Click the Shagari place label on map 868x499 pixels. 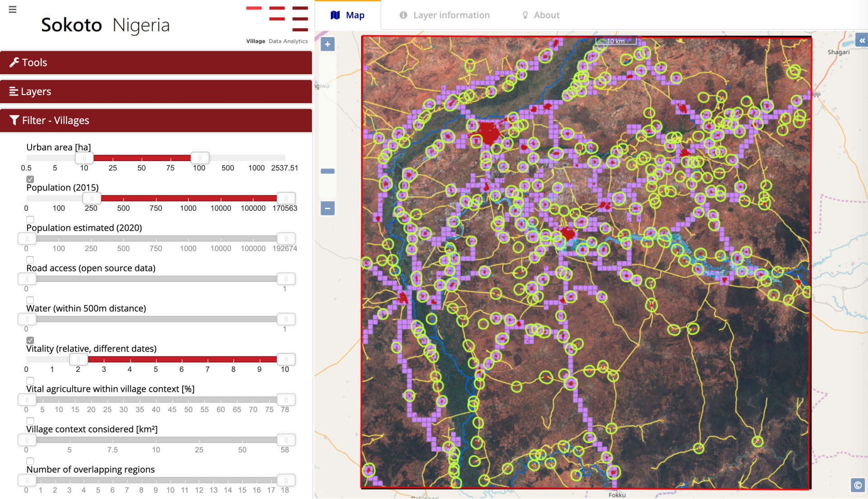tap(839, 52)
